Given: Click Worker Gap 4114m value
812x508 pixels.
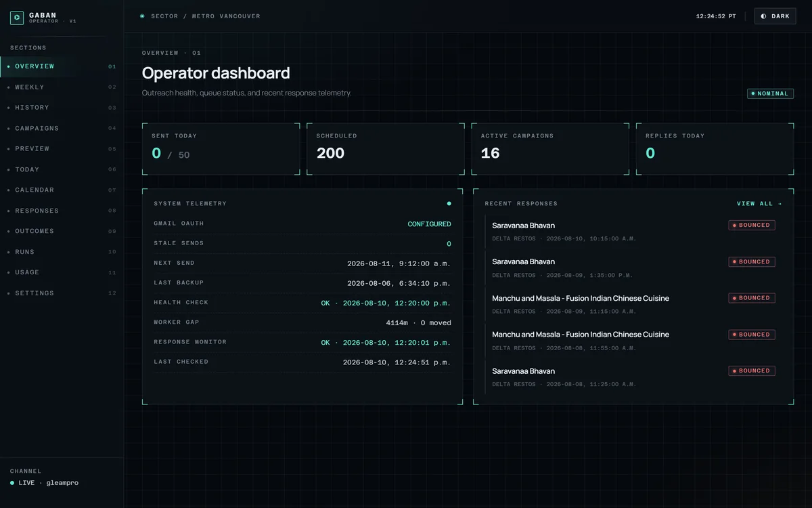Looking at the screenshot, I should point(418,323).
